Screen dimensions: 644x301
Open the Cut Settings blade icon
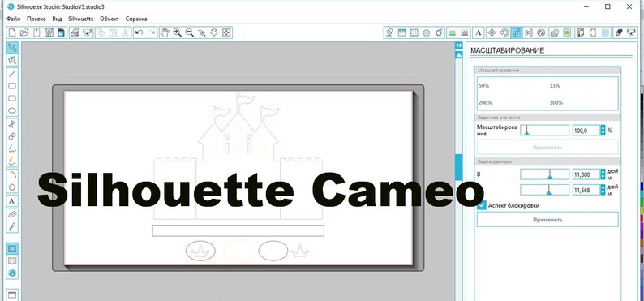(x=620, y=32)
